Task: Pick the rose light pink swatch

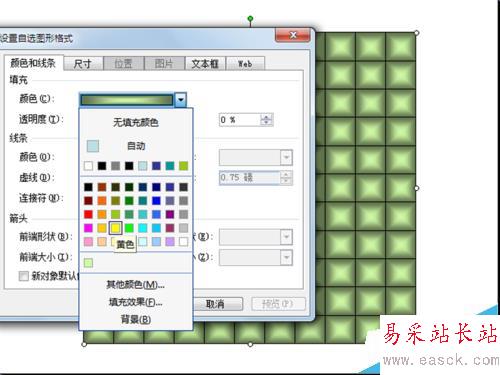Action: [x=88, y=242]
